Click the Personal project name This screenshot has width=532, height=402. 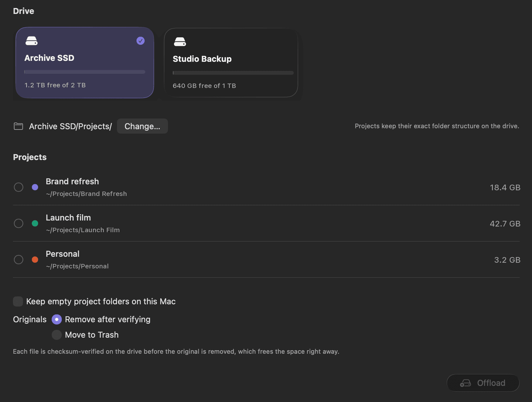(x=62, y=254)
